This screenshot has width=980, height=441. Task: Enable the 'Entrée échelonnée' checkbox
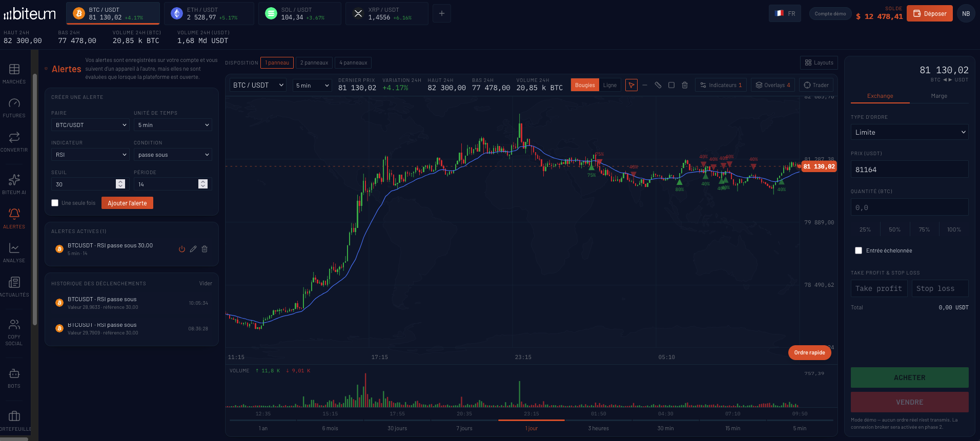[x=859, y=250]
